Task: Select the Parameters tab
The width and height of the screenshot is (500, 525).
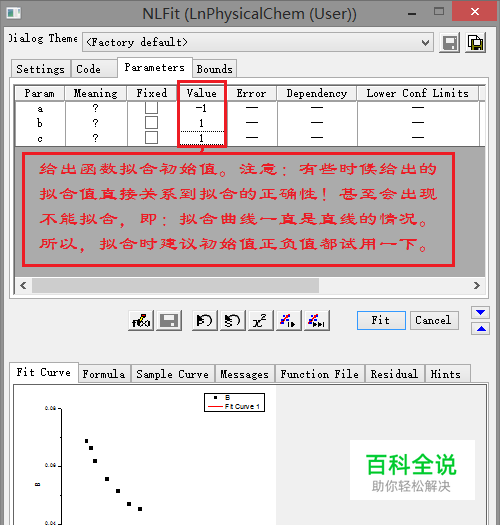Action: point(155,68)
